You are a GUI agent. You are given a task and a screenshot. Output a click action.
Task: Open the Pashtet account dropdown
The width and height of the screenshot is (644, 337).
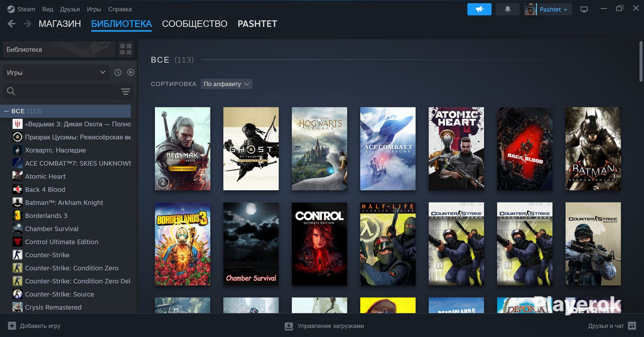(x=548, y=9)
